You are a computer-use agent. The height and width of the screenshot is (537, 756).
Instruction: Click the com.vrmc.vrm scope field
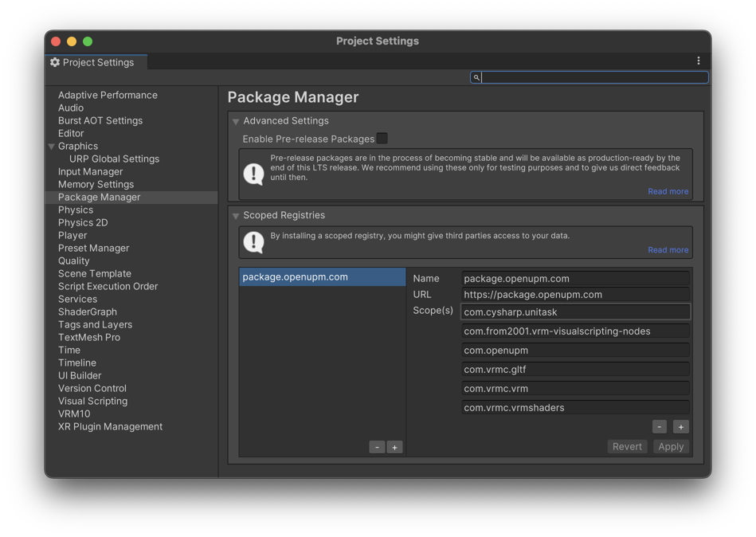pos(576,389)
